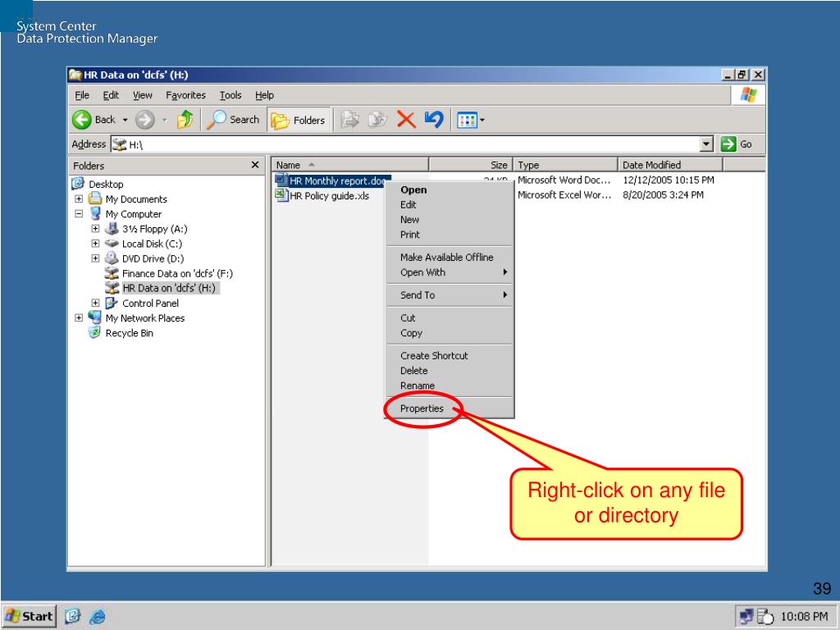Expand the DVD Drive (D:) node
Screen dimensions: 840x630
point(95,258)
